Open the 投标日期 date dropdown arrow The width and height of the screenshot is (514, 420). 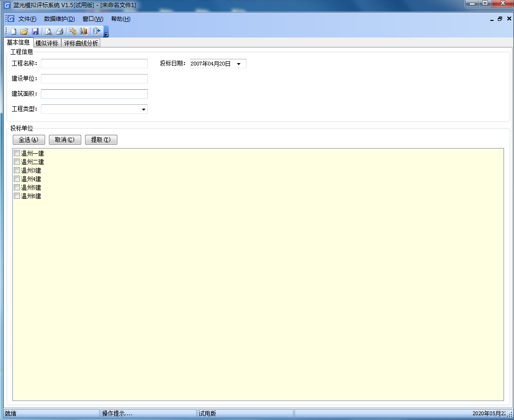click(x=238, y=64)
